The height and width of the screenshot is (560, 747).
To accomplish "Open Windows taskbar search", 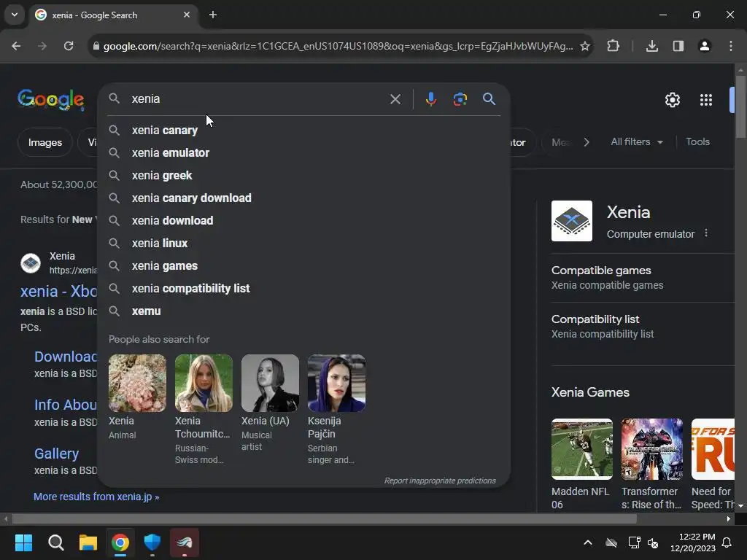I will coord(55,542).
